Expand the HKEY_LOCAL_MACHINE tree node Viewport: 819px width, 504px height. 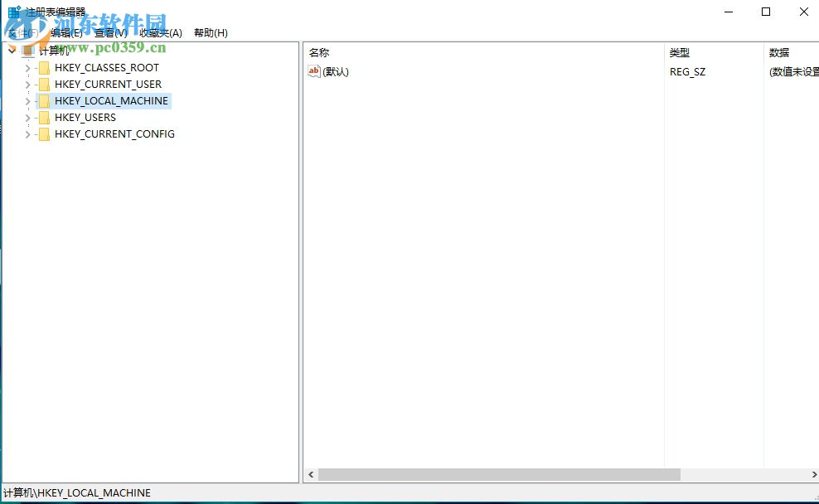(x=27, y=100)
